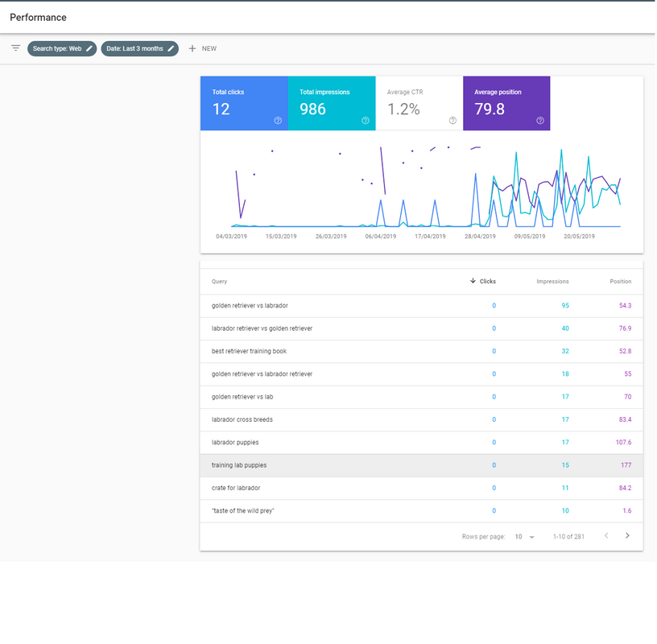Open the Rows per page dropdown
This screenshot has height=644, width=657.
pyautogui.click(x=525, y=537)
